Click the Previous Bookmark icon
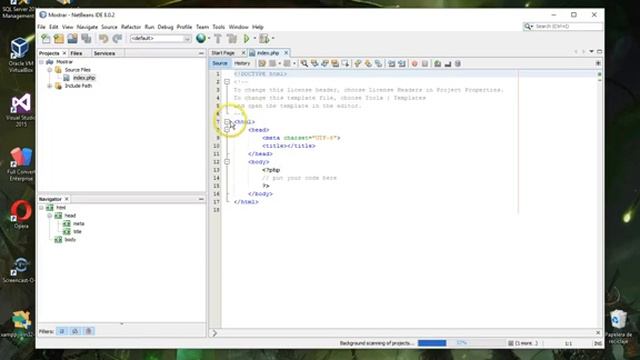This screenshot has height=360, width=640. click(358, 64)
